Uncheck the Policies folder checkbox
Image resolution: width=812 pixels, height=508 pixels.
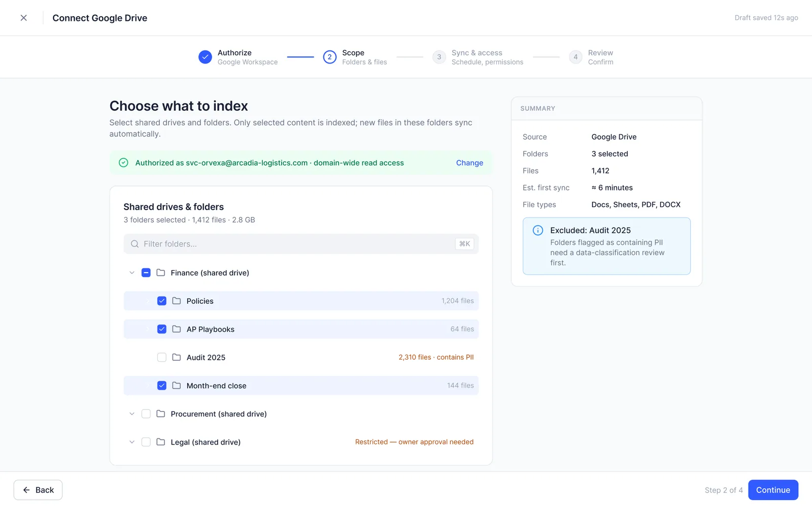162,301
